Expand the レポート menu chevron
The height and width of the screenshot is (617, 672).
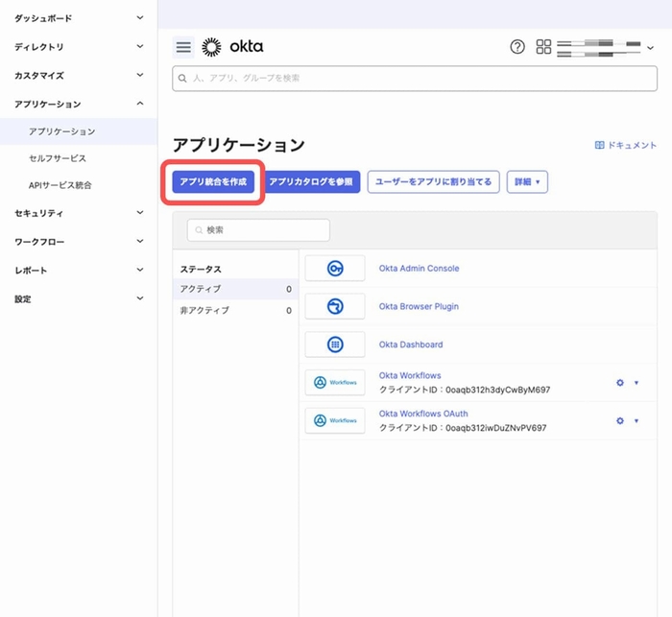tap(140, 270)
